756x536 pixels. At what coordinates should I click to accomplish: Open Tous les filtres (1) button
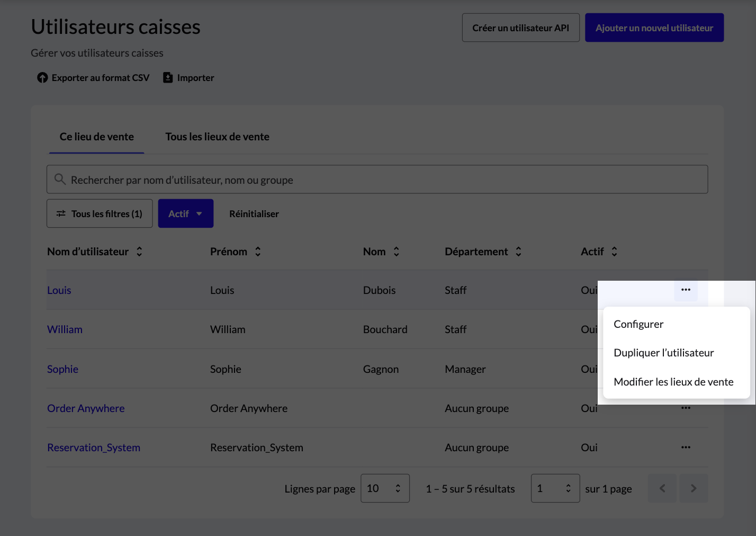(100, 213)
